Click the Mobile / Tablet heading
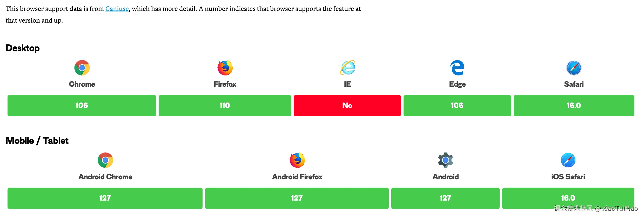Screen dimensions: 644x218 click(37, 141)
